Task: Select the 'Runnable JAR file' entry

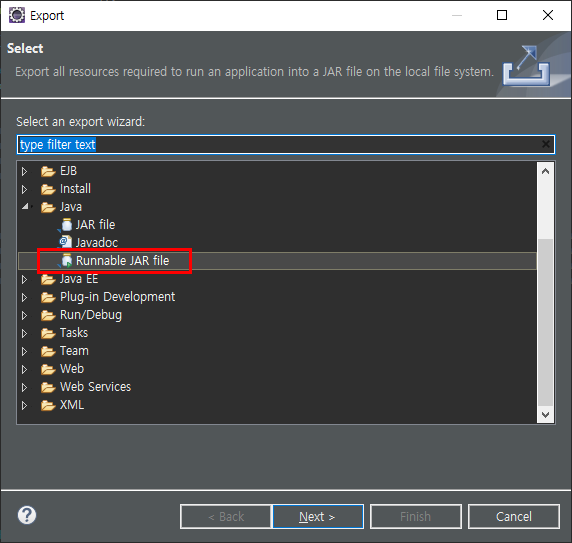Action: [123, 261]
